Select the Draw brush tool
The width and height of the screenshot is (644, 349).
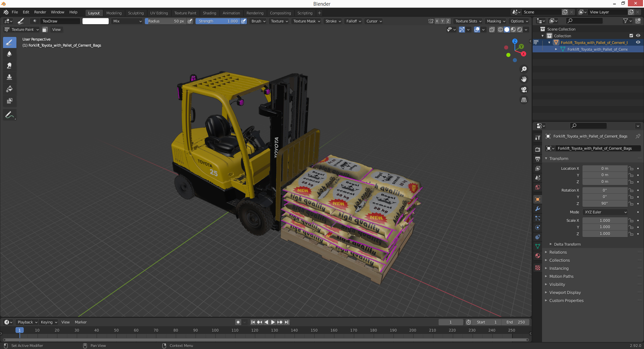click(10, 42)
